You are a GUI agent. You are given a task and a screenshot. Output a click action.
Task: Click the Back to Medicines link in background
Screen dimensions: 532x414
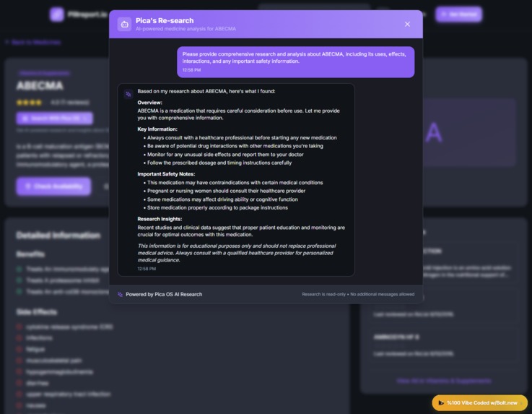click(33, 42)
